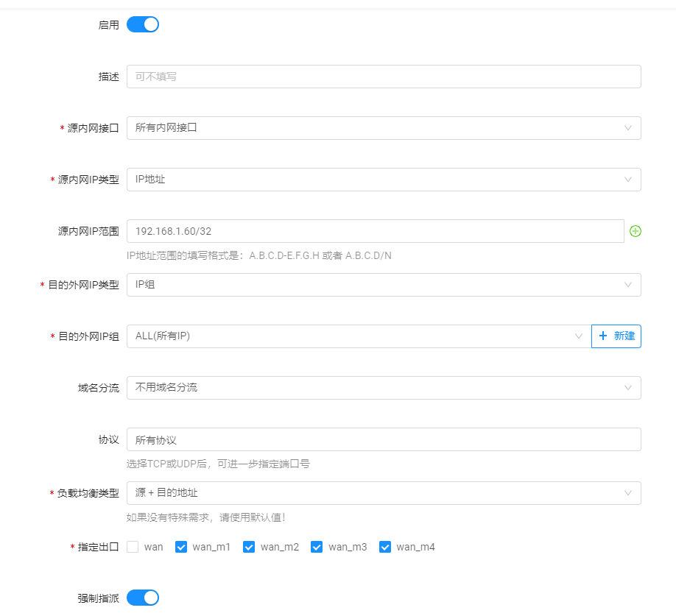Click the 指定出口 field label
The height and width of the screenshot is (616, 676).
(98, 547)
